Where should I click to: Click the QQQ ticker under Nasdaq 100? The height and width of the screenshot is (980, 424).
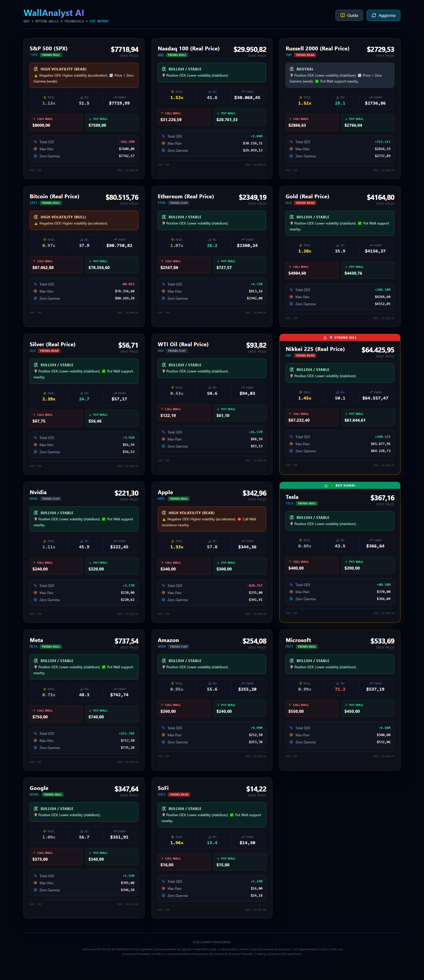point(160,55)
